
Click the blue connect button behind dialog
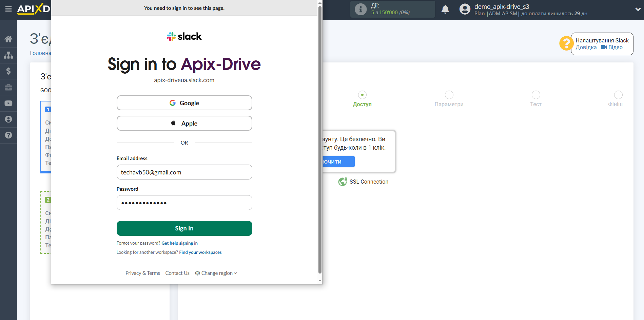coord(338,162)
